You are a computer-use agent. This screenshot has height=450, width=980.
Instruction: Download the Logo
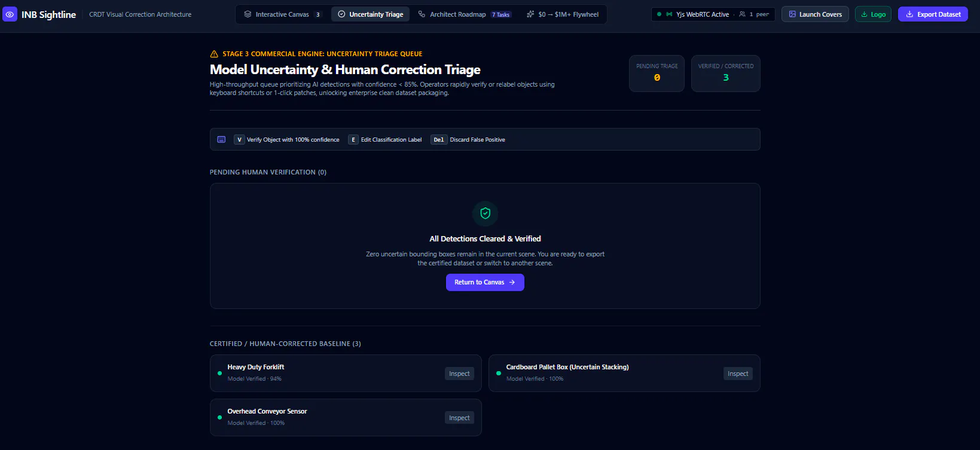(873, 14)
